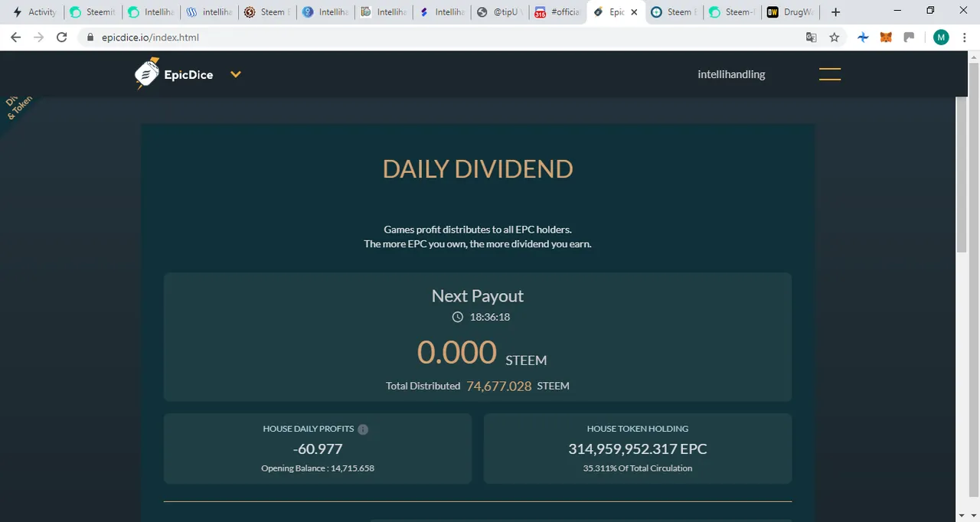The image size is (980, 522).
Task: Click the House Daily Profits info icon
Action: pos(363,429)
